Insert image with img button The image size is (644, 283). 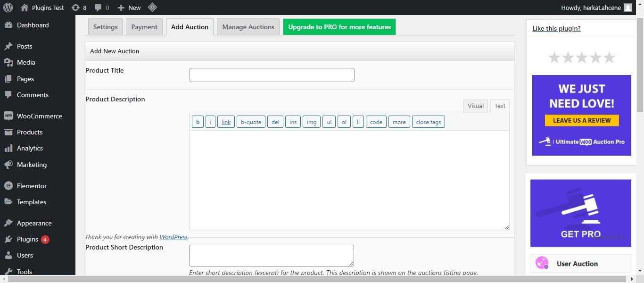[312, 122]
